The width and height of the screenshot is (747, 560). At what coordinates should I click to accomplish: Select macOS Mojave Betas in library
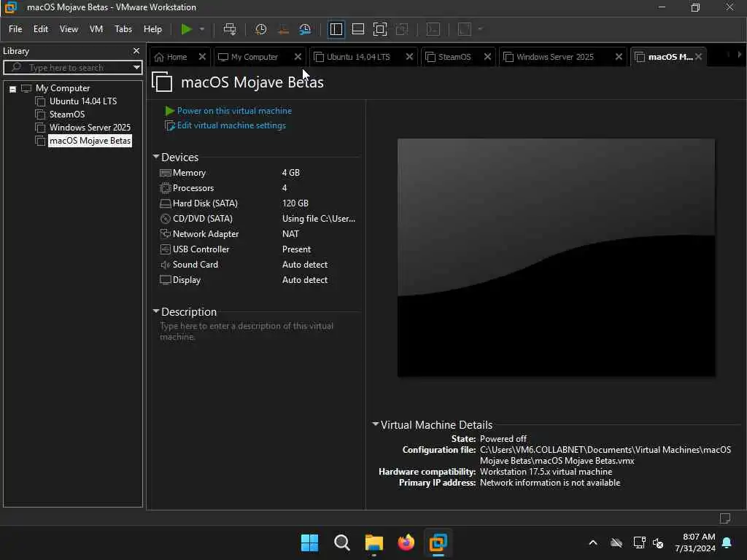click(90, 141)
